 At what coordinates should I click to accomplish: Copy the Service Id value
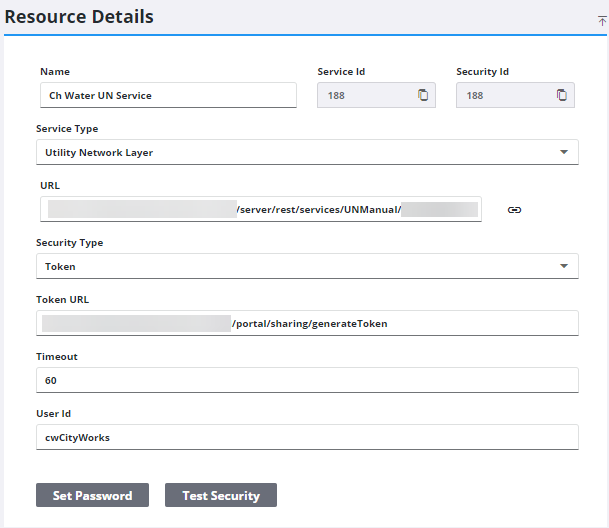(422, 95)
